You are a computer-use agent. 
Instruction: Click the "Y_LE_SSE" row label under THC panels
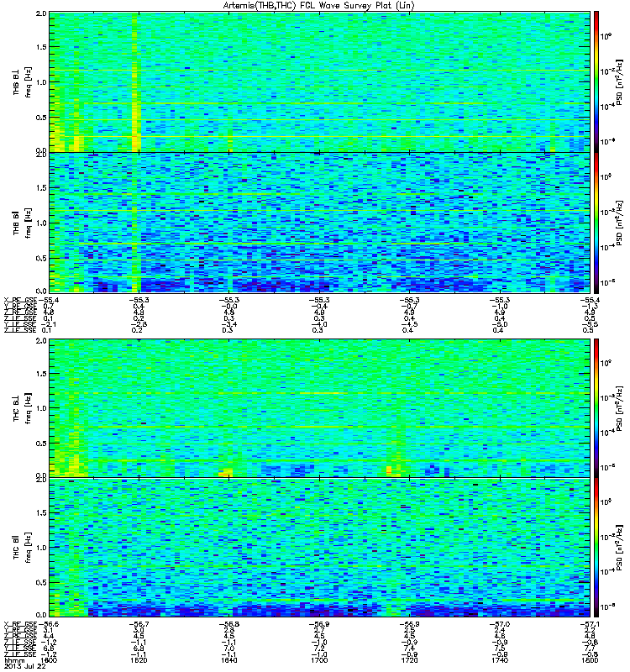(20, 648)
